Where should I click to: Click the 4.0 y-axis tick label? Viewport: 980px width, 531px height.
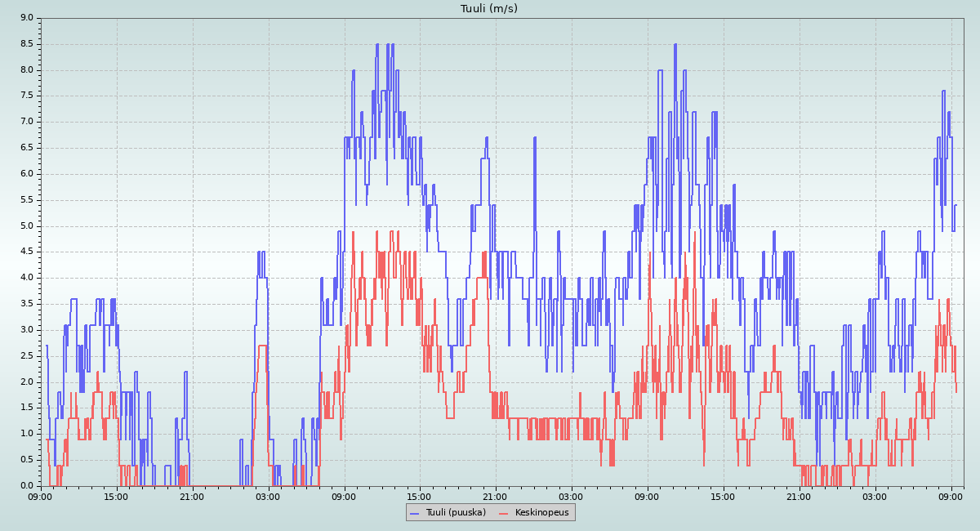tap(26, 278)
